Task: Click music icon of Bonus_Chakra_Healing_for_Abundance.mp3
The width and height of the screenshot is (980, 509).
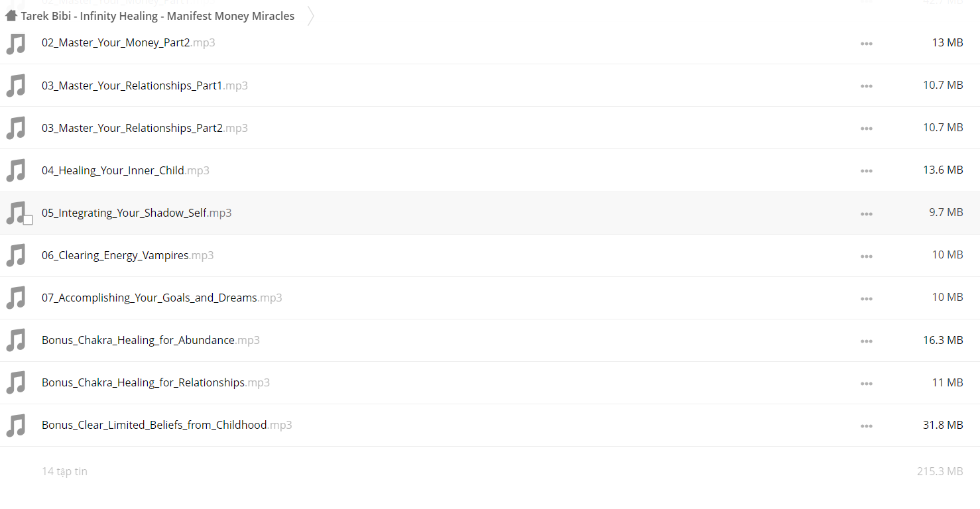Action: [16, 340]
